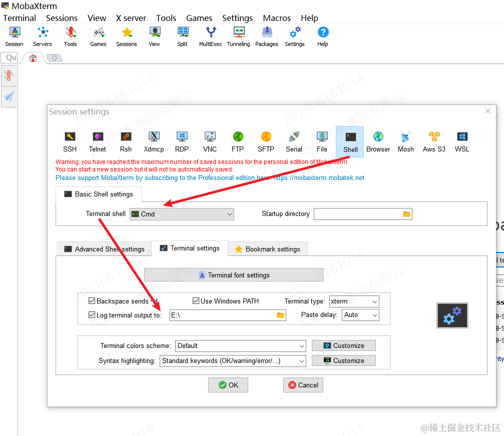Select the VNC session type
Image resolution: width=504 pixels, height=436 pixels.
pos(210,141)
